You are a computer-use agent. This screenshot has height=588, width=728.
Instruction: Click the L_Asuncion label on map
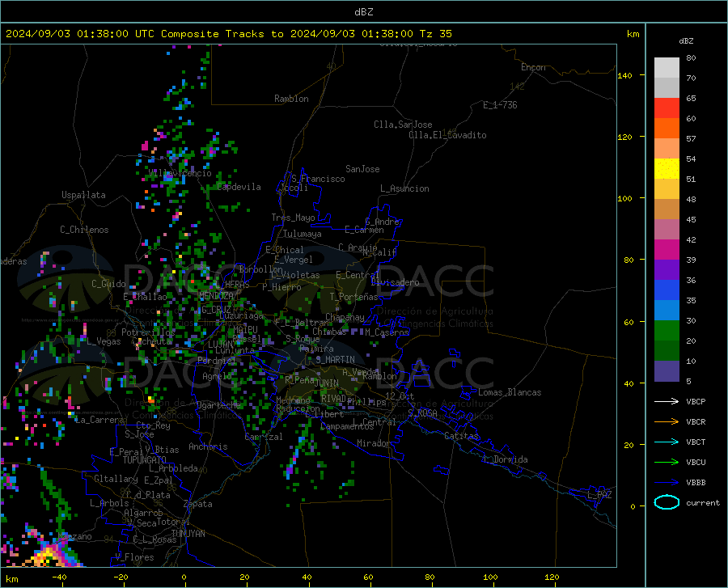[404, 188]
